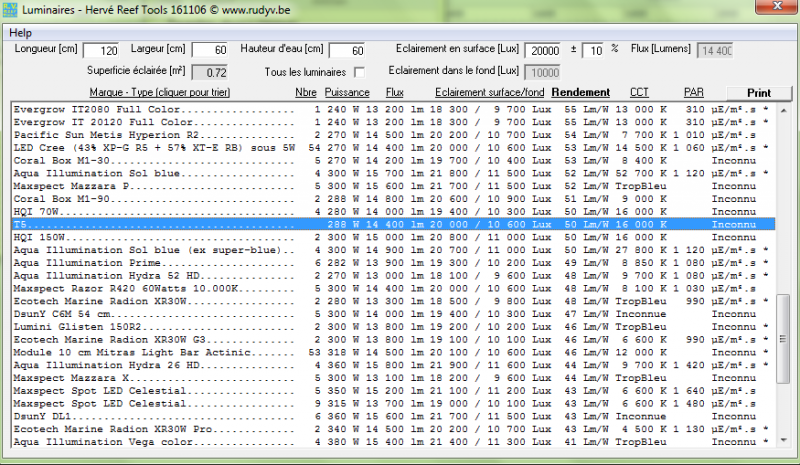The height and width of the screenshot is (465, 800).
Task: Select the Coral Box M1-90 row
Action: (x=393, y=199)
